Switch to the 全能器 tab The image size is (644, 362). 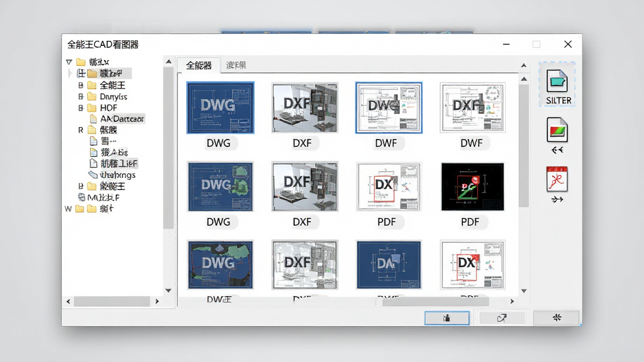tap(199, 65)
